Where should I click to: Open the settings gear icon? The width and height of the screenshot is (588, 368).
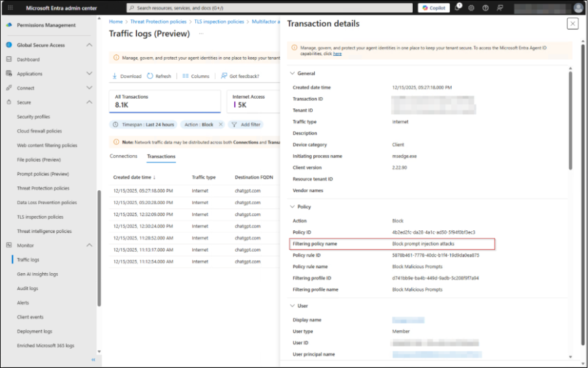point(471,8)
